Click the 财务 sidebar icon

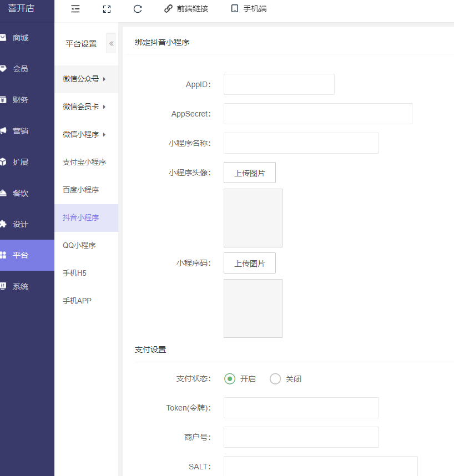(3, 99)
